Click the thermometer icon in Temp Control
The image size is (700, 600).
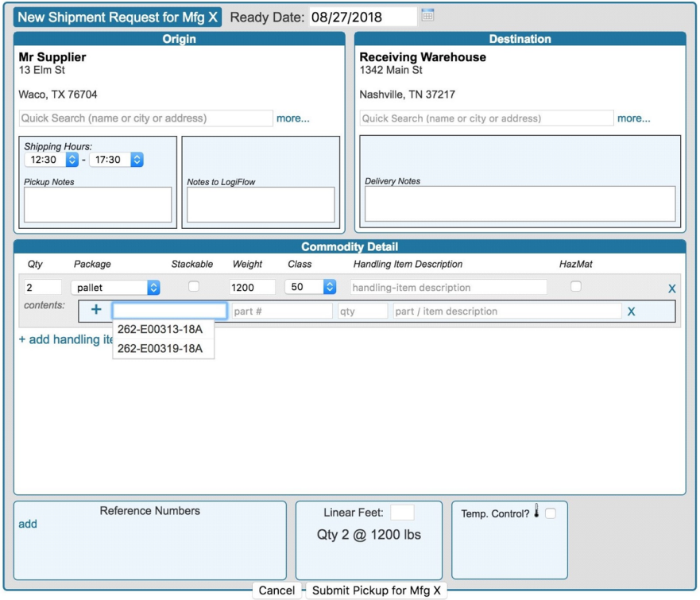(x=536, y=511)
